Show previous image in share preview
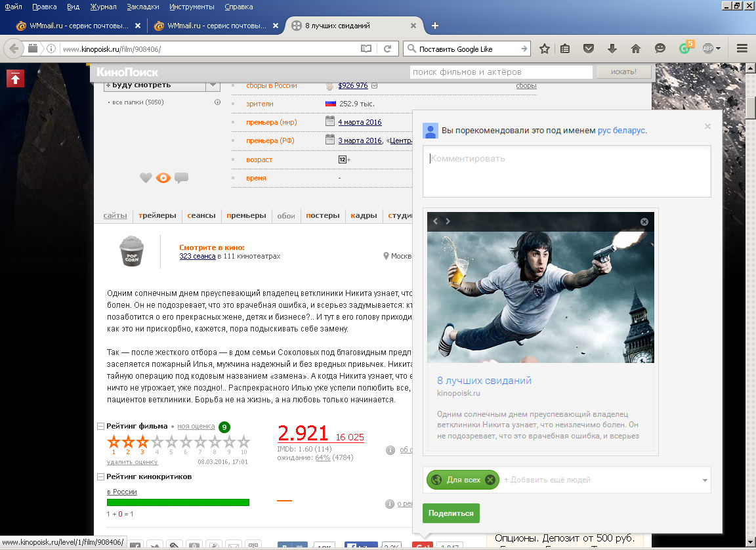The height and width of the screenshot is (550, 756). tap(435, 221)
